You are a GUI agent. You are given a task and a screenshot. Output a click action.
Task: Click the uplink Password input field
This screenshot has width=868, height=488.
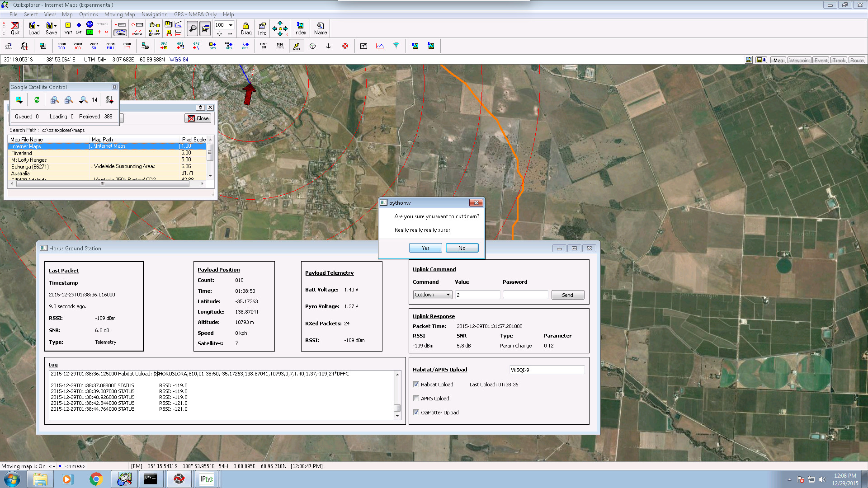click(525, 295)
